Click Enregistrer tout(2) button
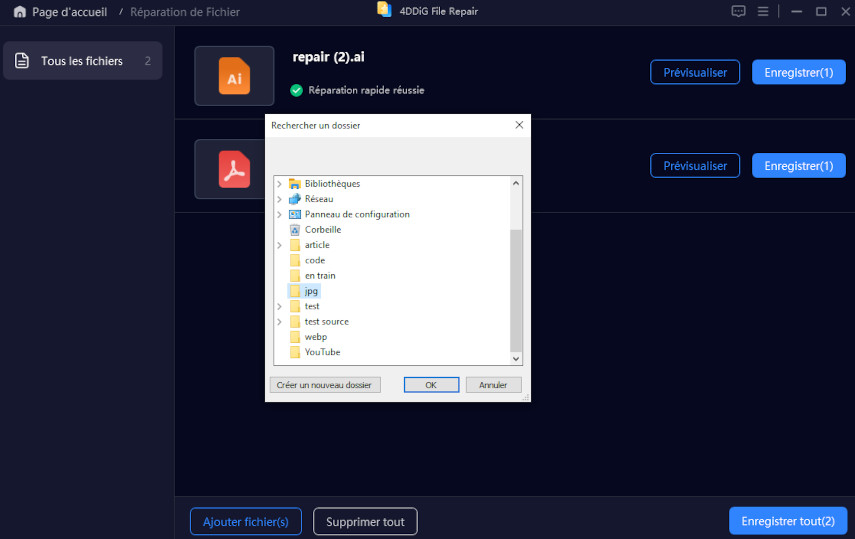The height and width of the screenshot is (539, 855). (788, 521)
